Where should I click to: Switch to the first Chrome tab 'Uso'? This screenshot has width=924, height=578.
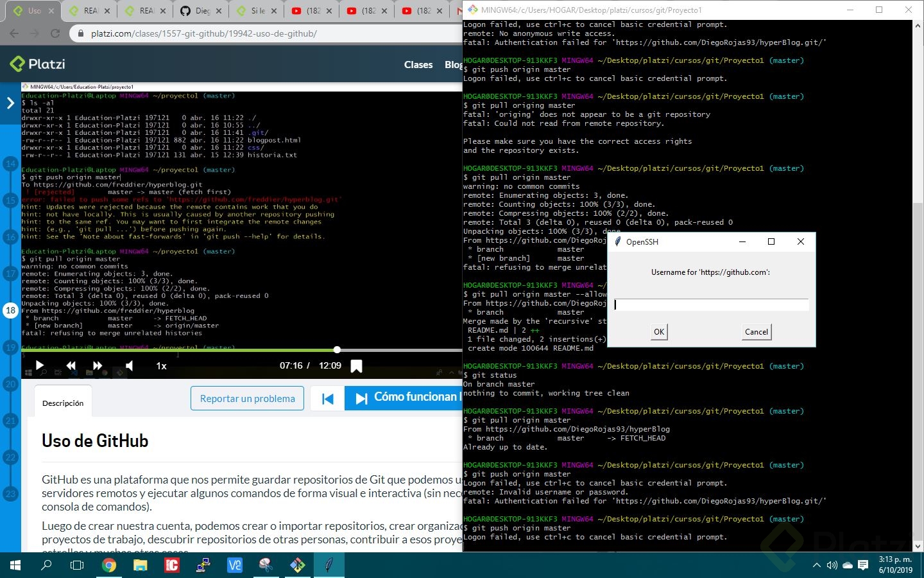click(x=35, y=10)
